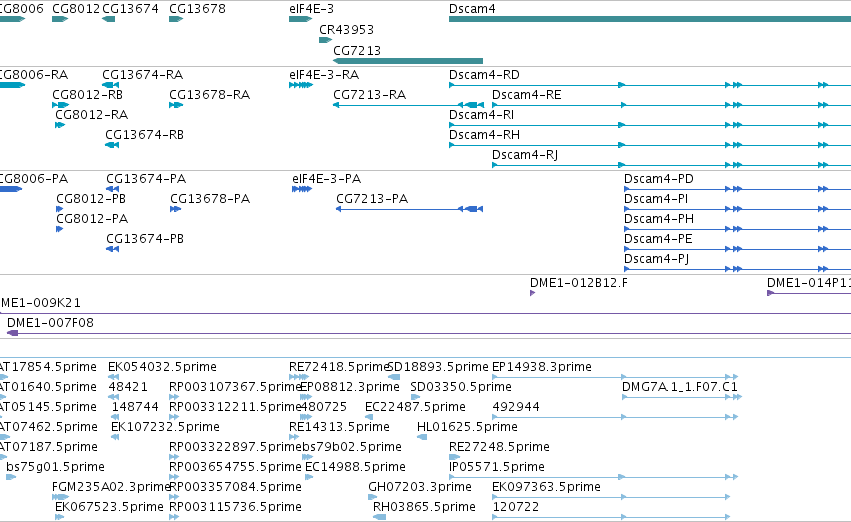Click the EP08812.3prime EST label
This screenshot has height=522, width=851.
pos(350,387)
